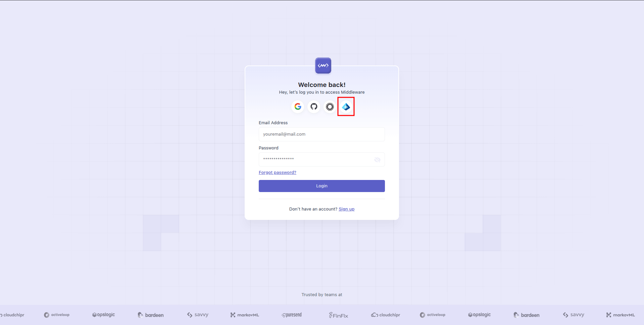Open the Sign up page

click(x=346, y=209)
